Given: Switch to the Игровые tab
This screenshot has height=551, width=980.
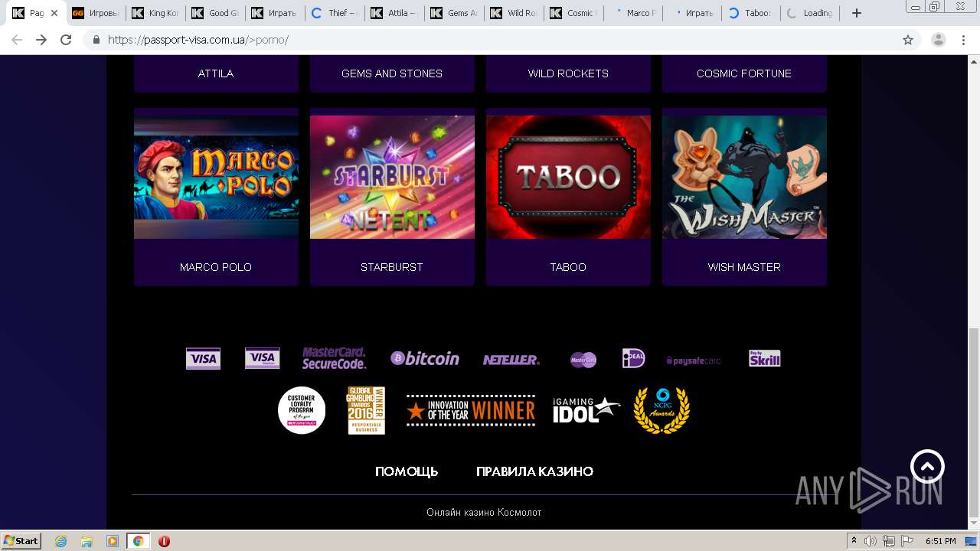Looking at the screenshot, I should tap(95, 13).
